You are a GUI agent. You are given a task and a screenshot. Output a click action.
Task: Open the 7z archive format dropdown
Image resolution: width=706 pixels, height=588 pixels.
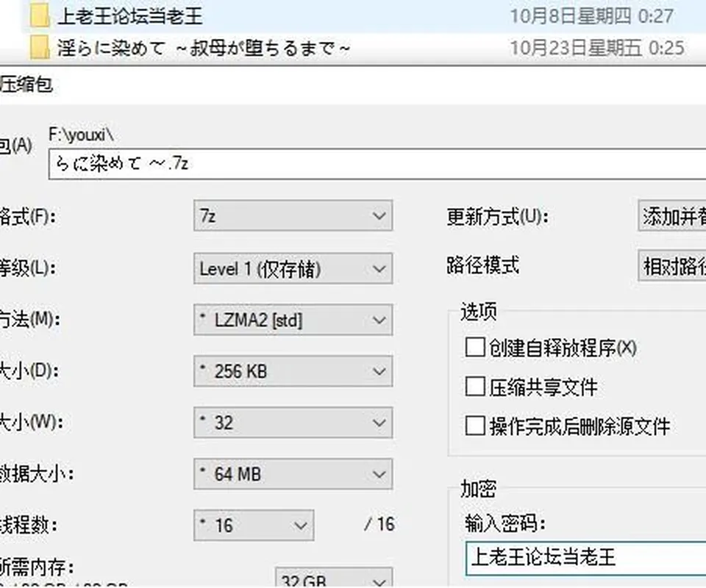293,216
